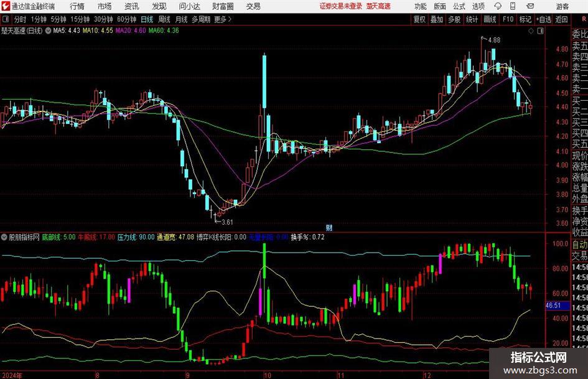
Task: Click the 4.88 high price label
Action: coord(494,40)
